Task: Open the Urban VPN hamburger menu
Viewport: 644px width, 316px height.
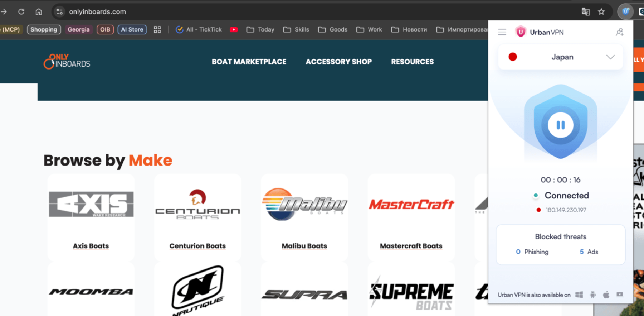Action: point(502,32)
